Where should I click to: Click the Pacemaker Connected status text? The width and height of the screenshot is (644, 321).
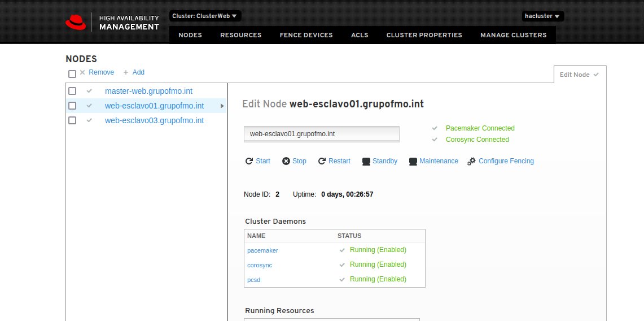(480, 128)
